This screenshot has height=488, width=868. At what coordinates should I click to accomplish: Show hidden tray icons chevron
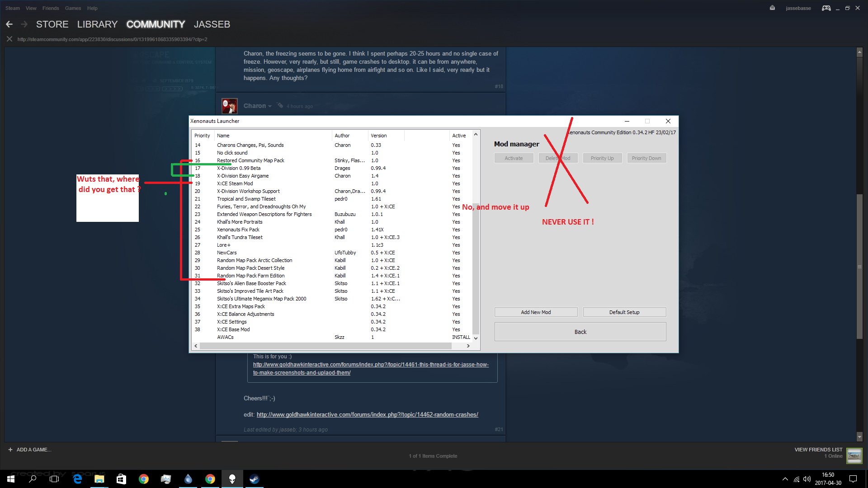[x=785, y=479]
